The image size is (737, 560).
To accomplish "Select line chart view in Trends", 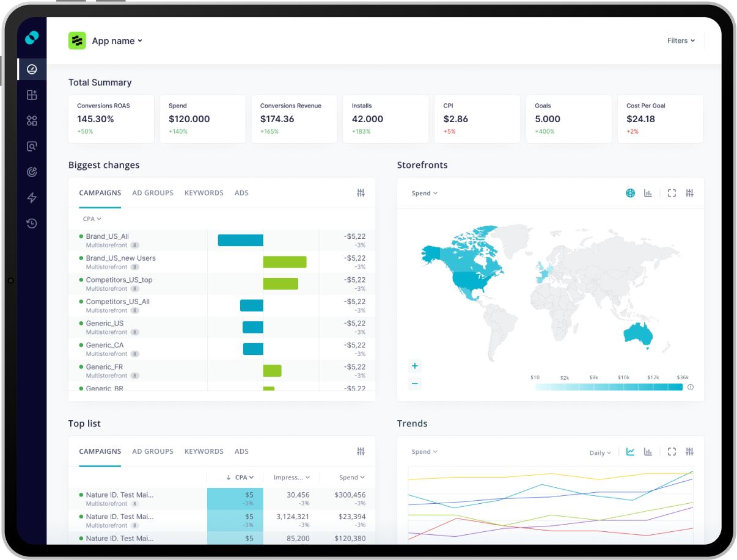I will (630, 452).
